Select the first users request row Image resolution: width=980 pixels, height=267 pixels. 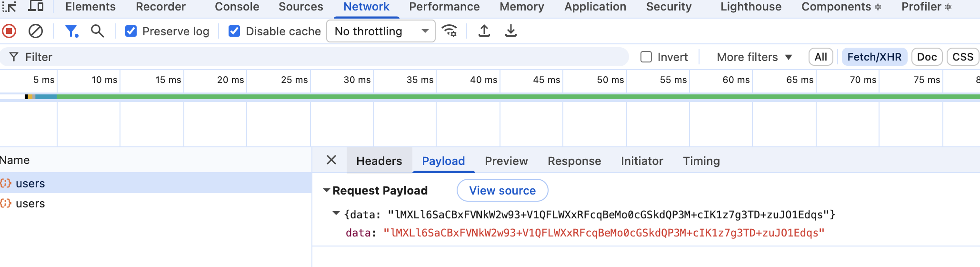156,183
